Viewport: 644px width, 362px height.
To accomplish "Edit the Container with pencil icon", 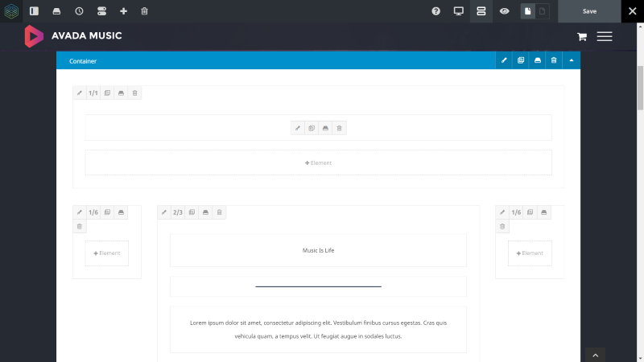I will coord(504,60).
